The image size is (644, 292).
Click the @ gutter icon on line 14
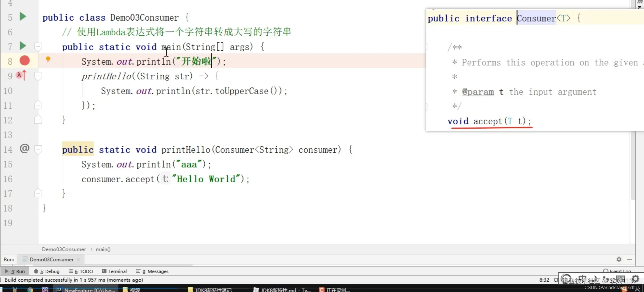click(24, 148)
